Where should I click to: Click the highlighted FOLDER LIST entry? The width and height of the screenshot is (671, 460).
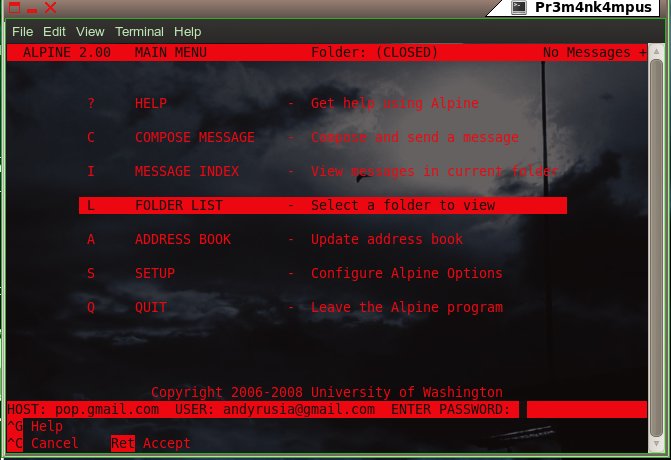(323, 205)
